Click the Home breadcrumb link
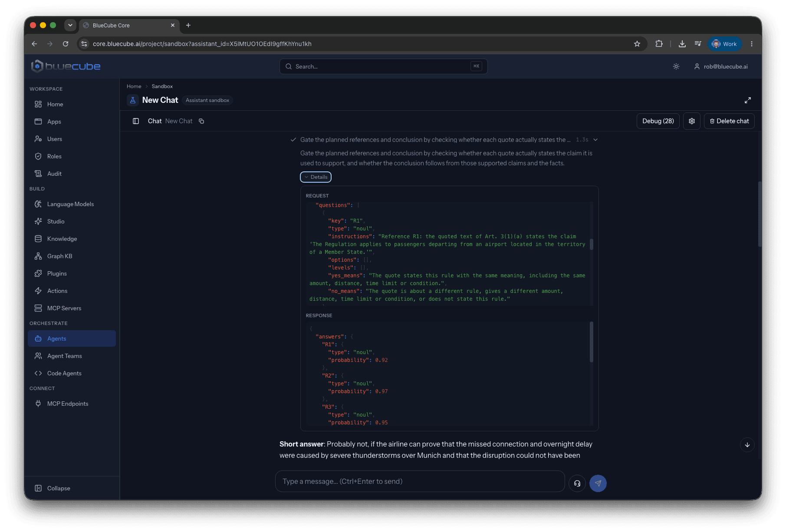The image size is (786, 532). 134,86
